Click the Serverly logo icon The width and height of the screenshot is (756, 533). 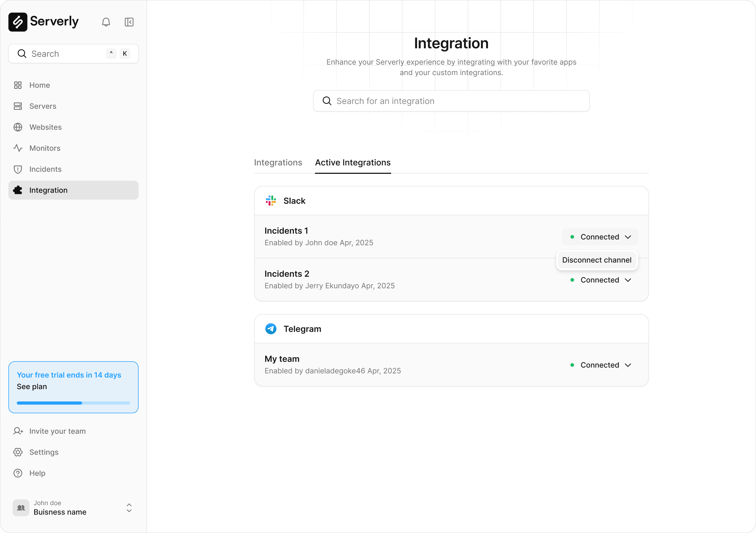[x=18, y=22]
